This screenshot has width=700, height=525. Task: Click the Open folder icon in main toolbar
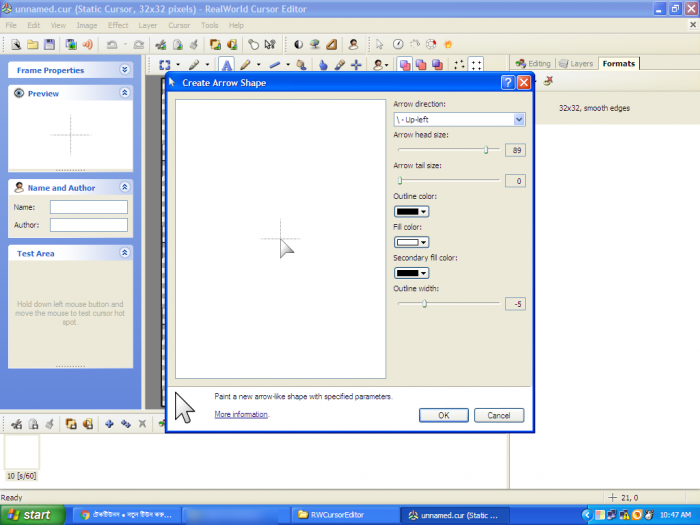point(33,44)
